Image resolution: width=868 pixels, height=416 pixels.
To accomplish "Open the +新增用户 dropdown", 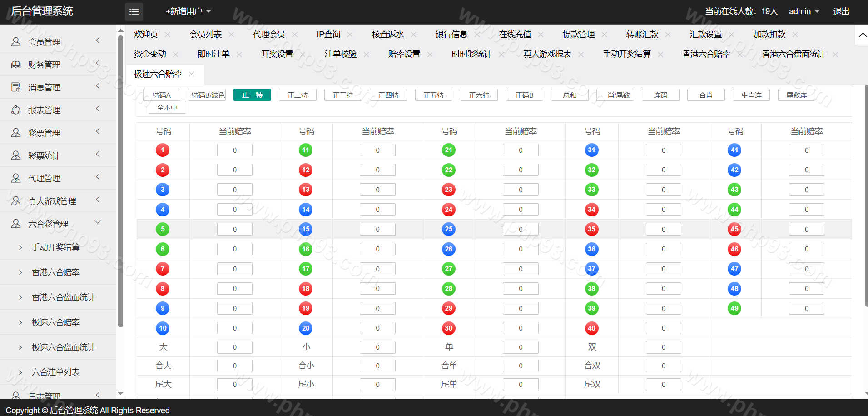I will click(x=188, y=11).
